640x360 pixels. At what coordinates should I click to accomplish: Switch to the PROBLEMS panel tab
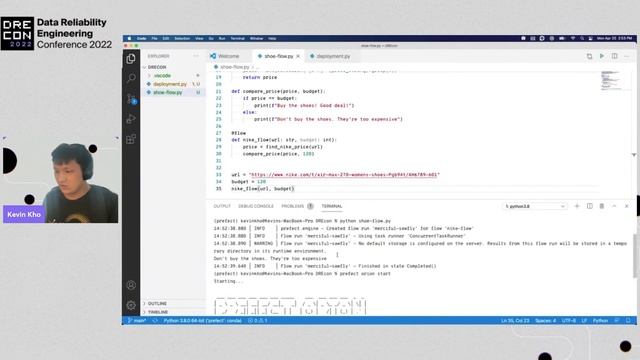(x=297, y=206)
